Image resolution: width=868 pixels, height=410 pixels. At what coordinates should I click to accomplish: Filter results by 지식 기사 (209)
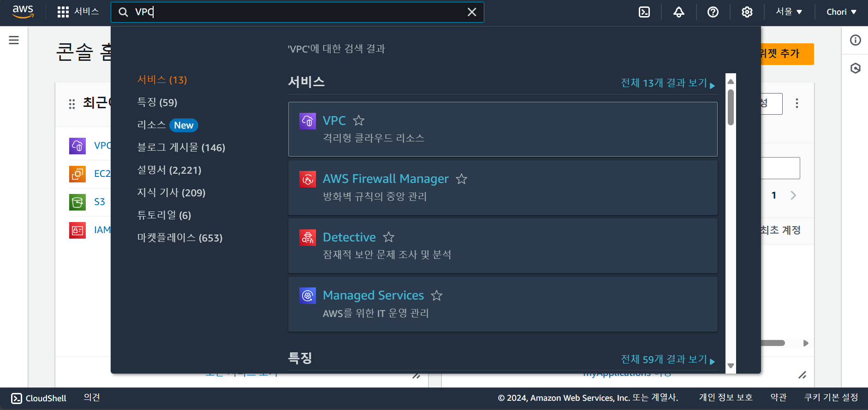point(171,193)
